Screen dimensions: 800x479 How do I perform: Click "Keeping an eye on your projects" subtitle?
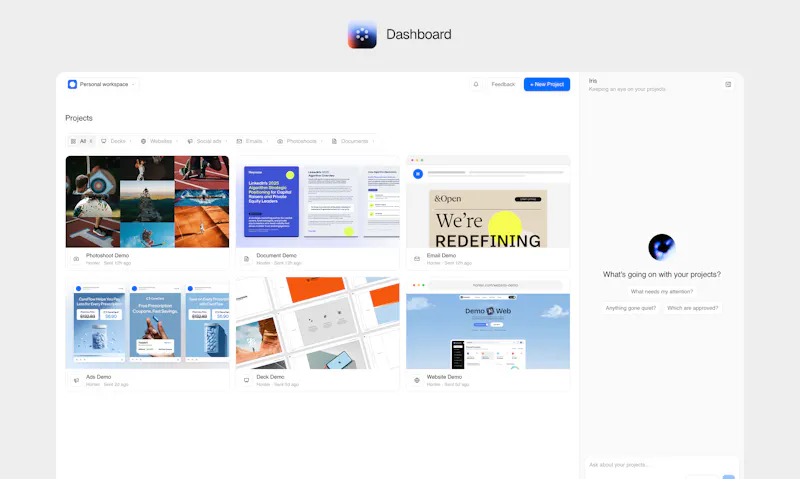click(x=627, y=89)
